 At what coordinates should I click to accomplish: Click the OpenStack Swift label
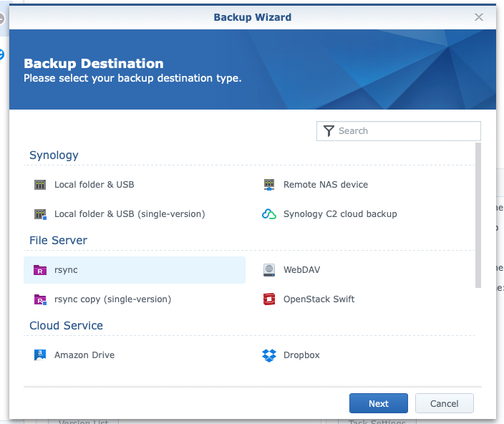(319, 299)
